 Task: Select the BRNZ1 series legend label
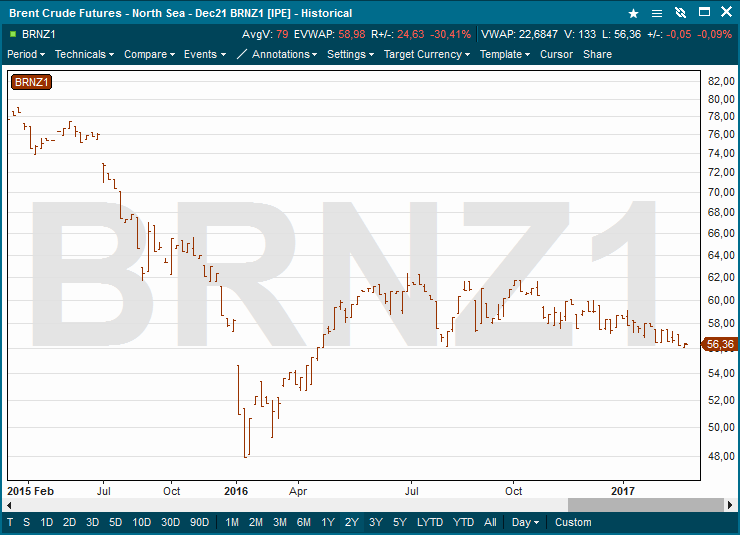(x=31, y=82)
